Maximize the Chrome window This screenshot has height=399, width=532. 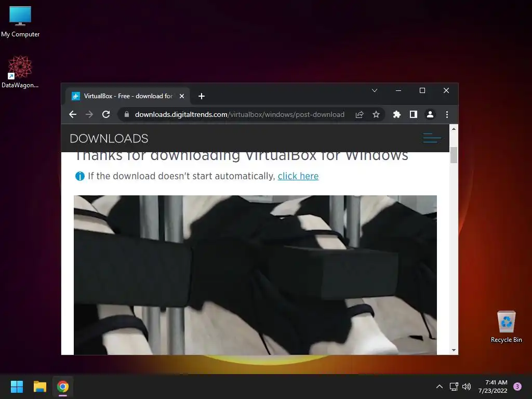[422, 90]
